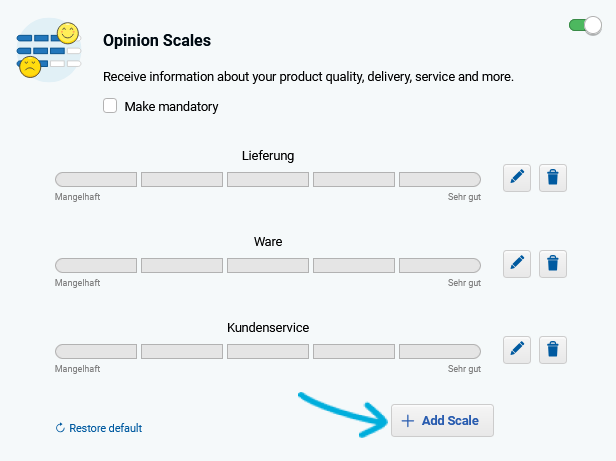Edit the Kundenservice scale with pencil icon

click(517, 350)
